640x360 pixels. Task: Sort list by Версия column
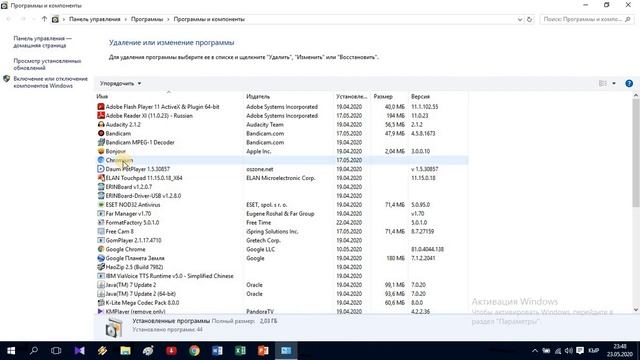[x=438, y=96]
